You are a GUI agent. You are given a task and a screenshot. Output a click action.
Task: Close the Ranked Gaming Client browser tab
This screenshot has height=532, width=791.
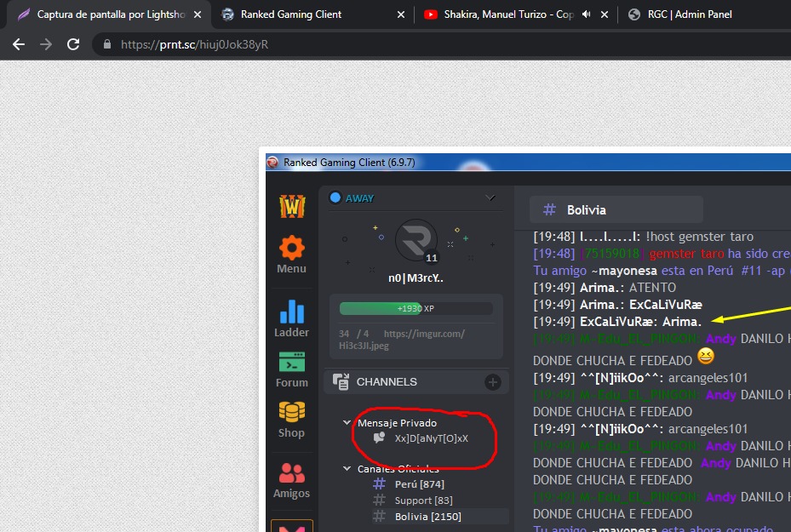point(401,14)
